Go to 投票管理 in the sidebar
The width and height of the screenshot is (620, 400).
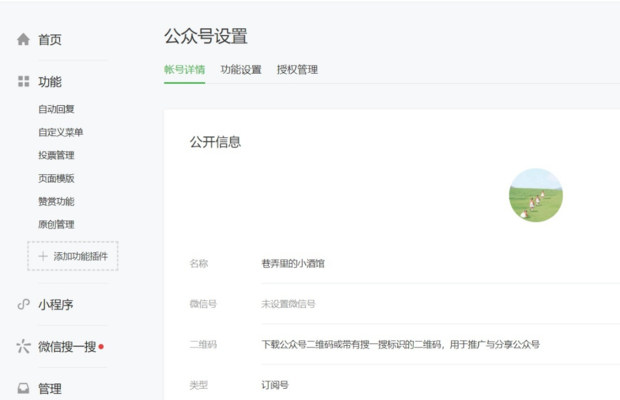coord(56,155)
